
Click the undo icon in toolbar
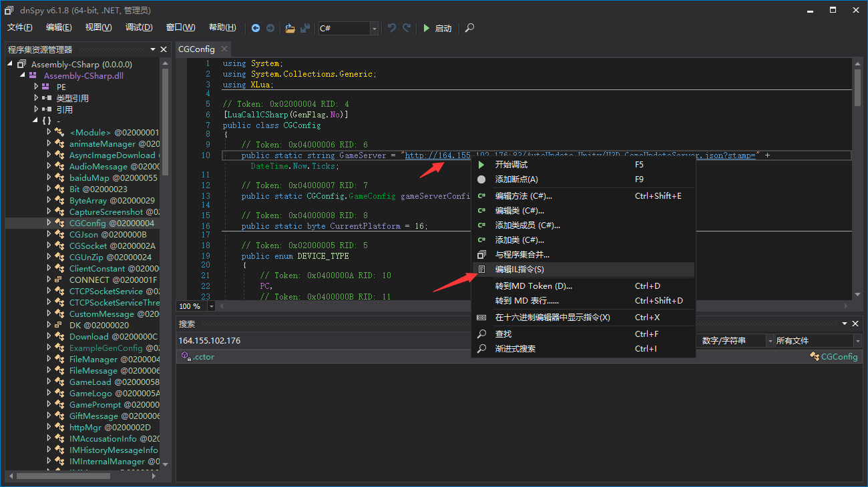392,28
